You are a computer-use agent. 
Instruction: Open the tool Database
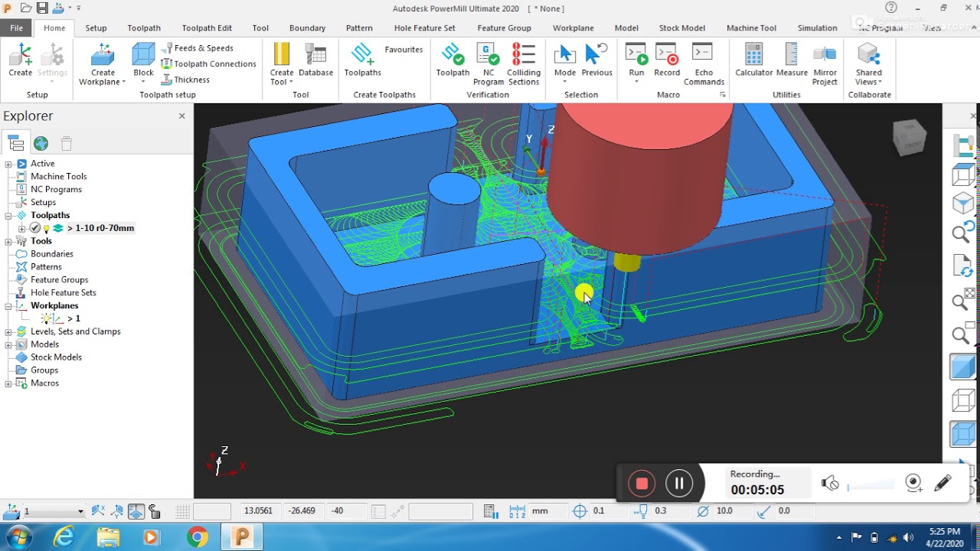[315, 60]
